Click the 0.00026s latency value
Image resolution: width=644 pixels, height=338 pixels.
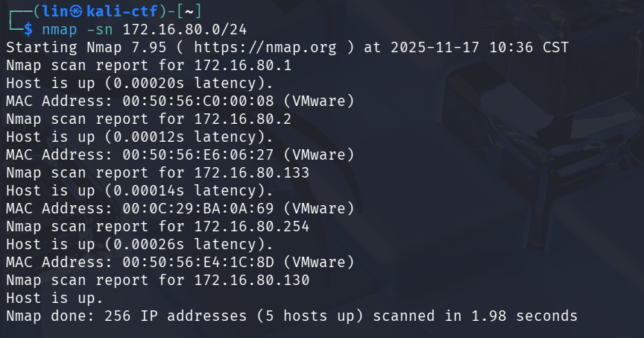[x=148, y=245]
